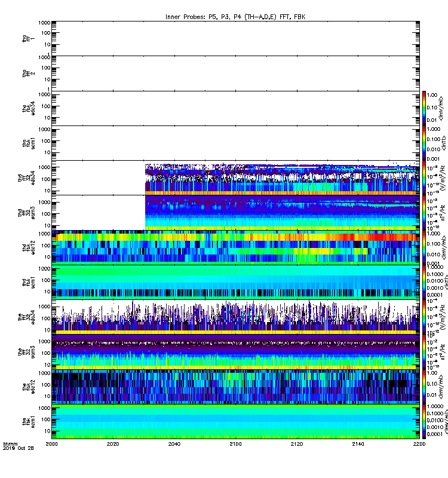
Task: Click the 2120 time axis label
Action: tap(296, 444)
